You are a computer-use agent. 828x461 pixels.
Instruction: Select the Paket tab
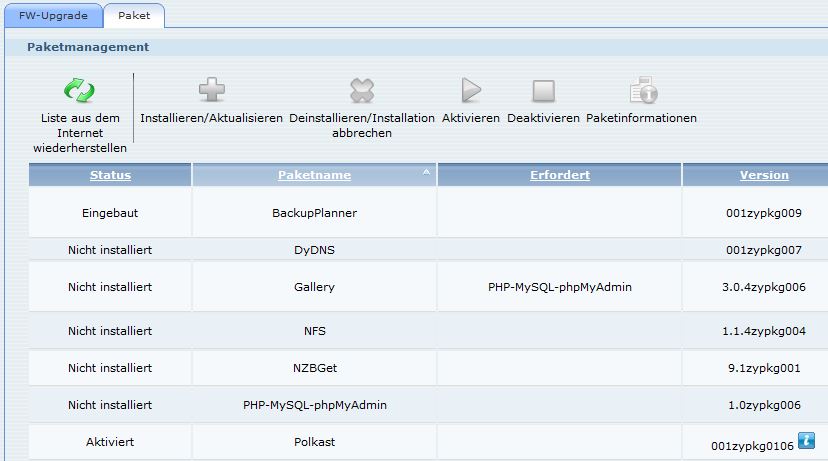coord(134,15)
